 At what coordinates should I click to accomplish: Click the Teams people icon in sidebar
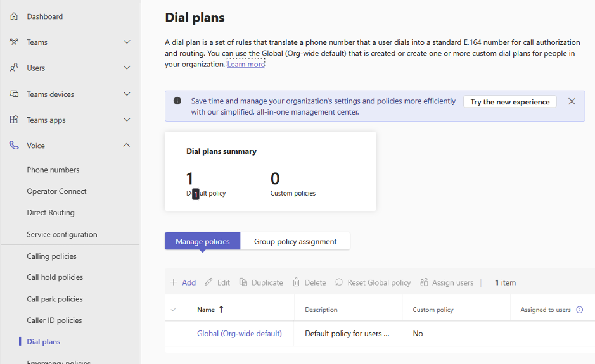point(14,42)
